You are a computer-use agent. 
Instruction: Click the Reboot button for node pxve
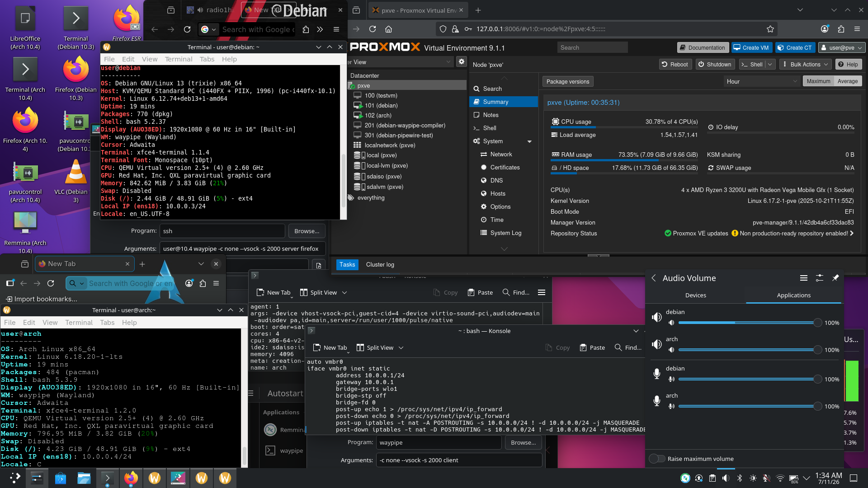tap(675, 64)
